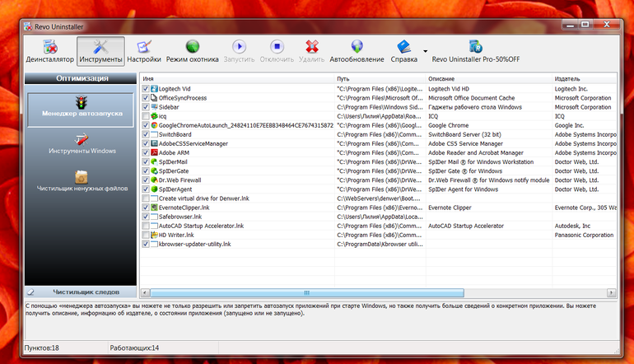Click the Удалить red cross icon
Screen dimensions: 634x364
[x=312, y=46]
